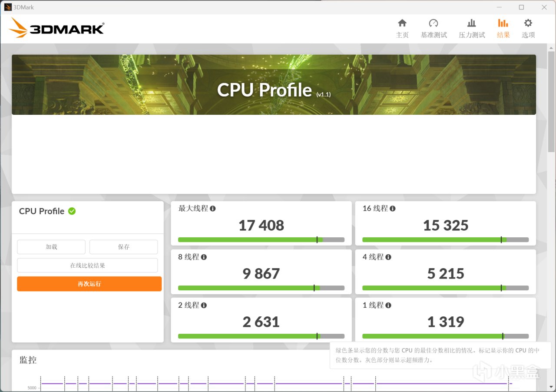
Task: Click the 16 线程 score progress bar
Action: point(445,239)
